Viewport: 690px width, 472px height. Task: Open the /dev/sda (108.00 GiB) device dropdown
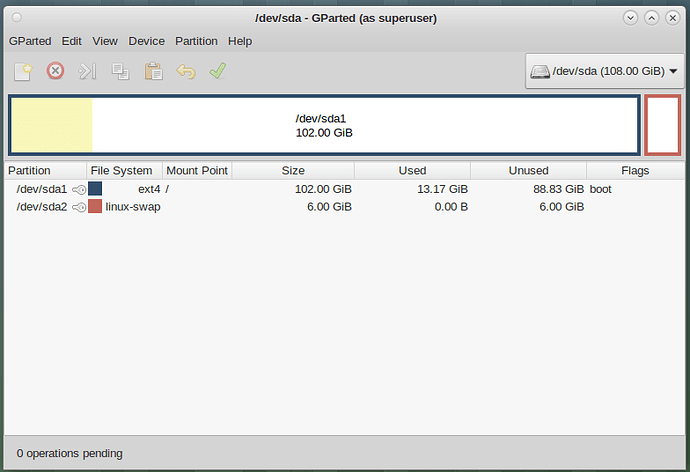[x=605, y=71]
